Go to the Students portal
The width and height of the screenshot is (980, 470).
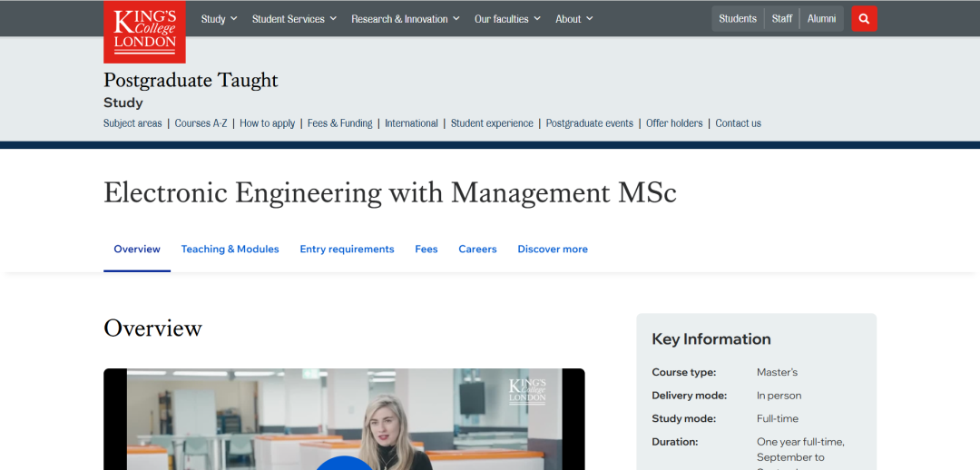[x=738, y=19]
